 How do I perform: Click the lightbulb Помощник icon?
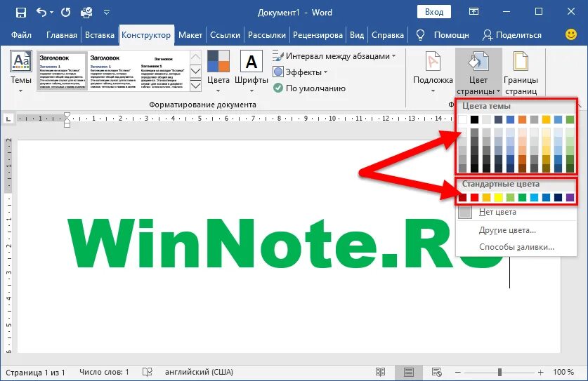420,35
